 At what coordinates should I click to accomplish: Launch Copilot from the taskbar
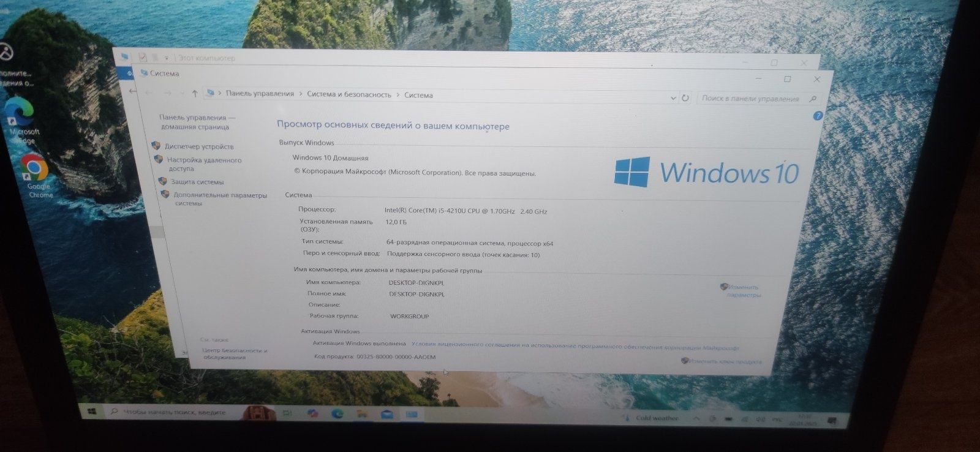pyautogui.click(x=313, y=414)
